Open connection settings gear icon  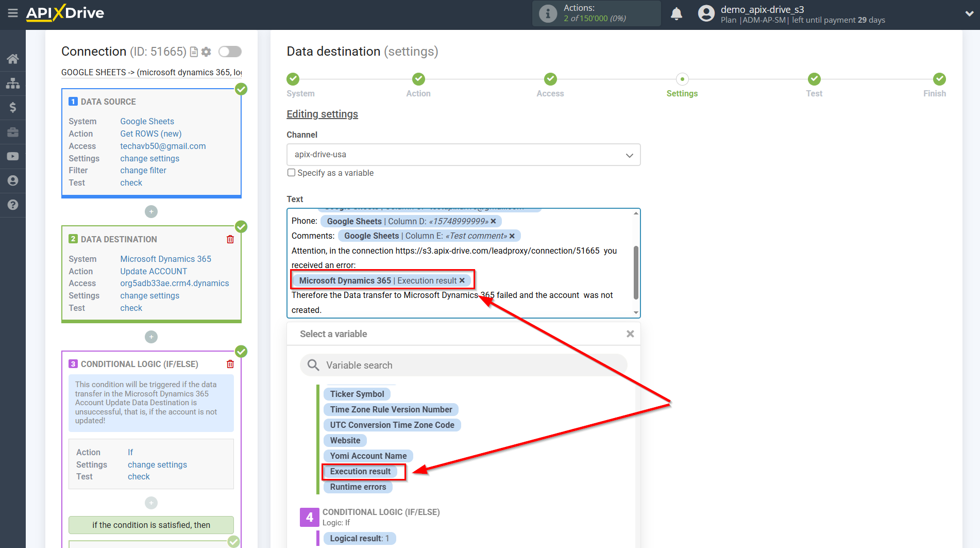point(206,52)
